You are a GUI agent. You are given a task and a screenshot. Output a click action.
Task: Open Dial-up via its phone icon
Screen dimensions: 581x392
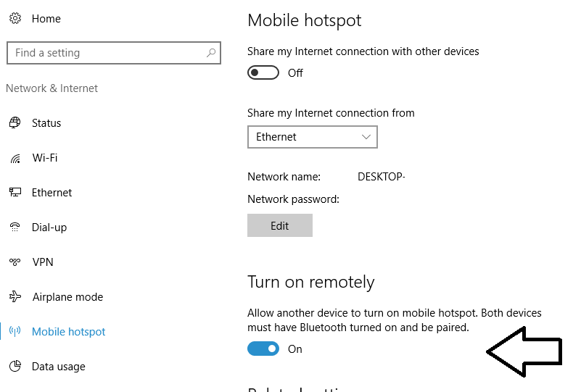pos(15,227)
